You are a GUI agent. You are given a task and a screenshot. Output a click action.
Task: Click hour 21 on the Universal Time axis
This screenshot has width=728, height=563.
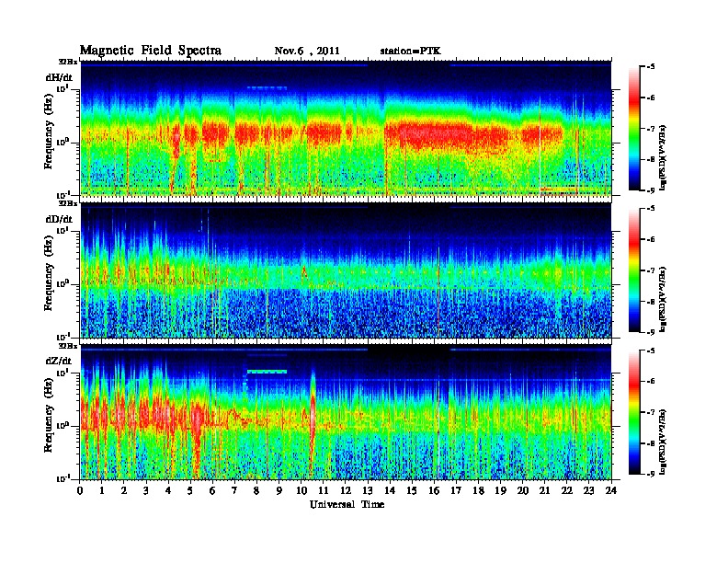[x=545, y=491]
